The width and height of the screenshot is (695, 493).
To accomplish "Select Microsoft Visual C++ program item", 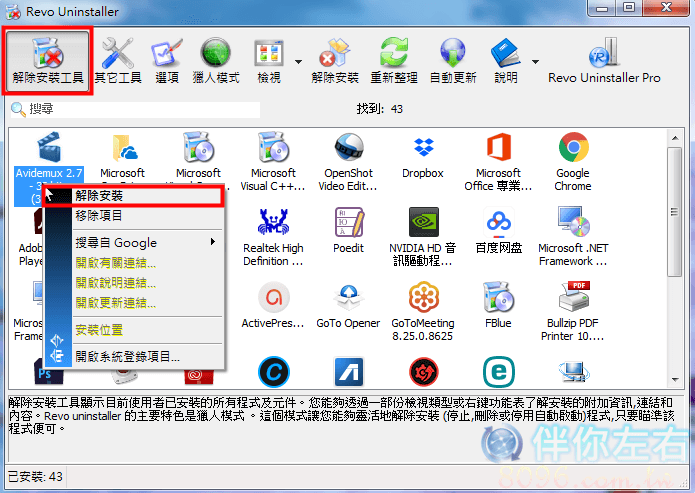I will tap(273, 161).
